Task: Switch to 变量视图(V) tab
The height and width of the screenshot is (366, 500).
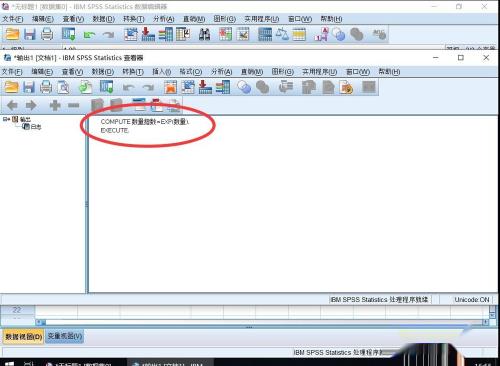Action: [x=65, y=336]
